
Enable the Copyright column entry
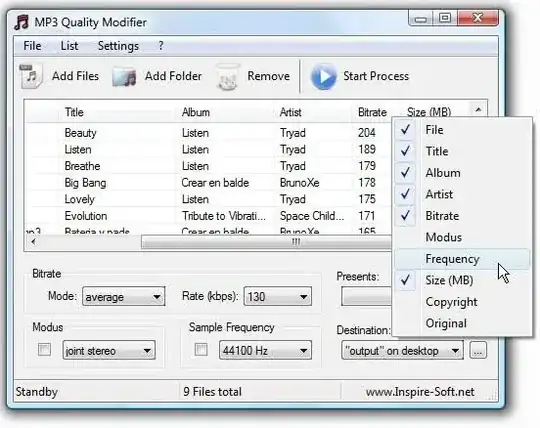462,302
